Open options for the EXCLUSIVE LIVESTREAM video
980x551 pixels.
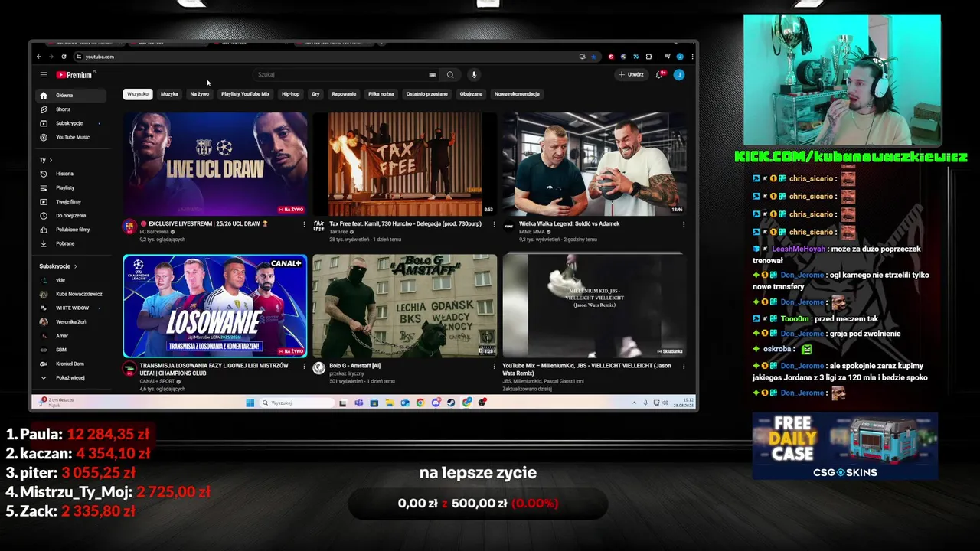click(x=304, y=225)
